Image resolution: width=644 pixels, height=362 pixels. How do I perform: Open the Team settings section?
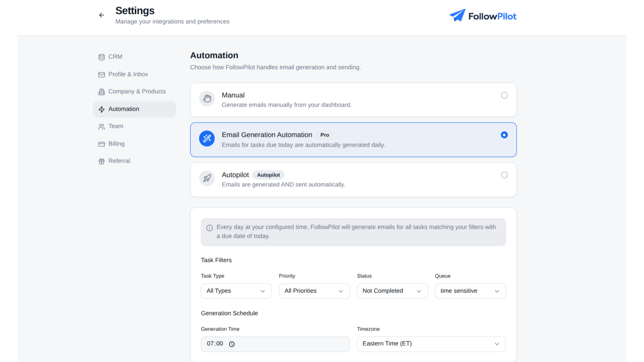tap(135, 126)
